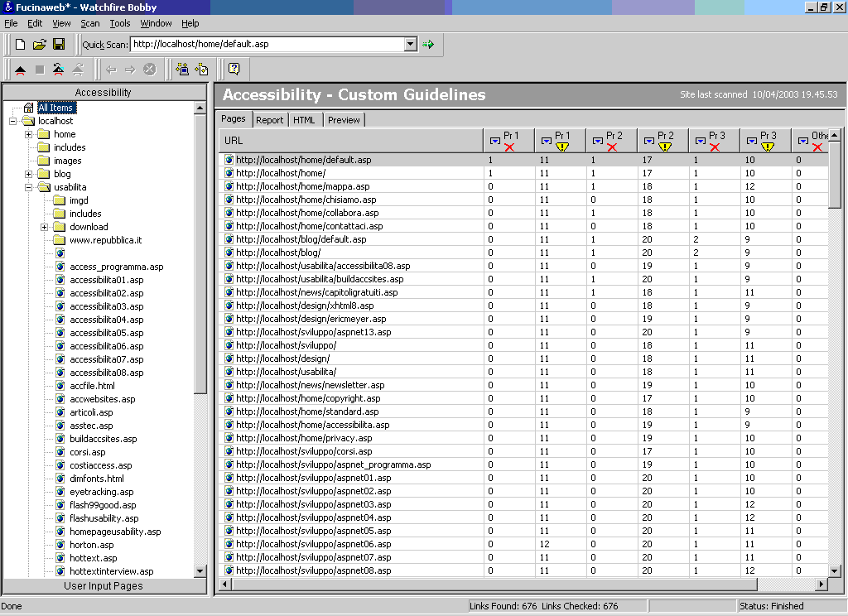
Task: Expand the download folder under usabilita
Action: click(44, 227)
